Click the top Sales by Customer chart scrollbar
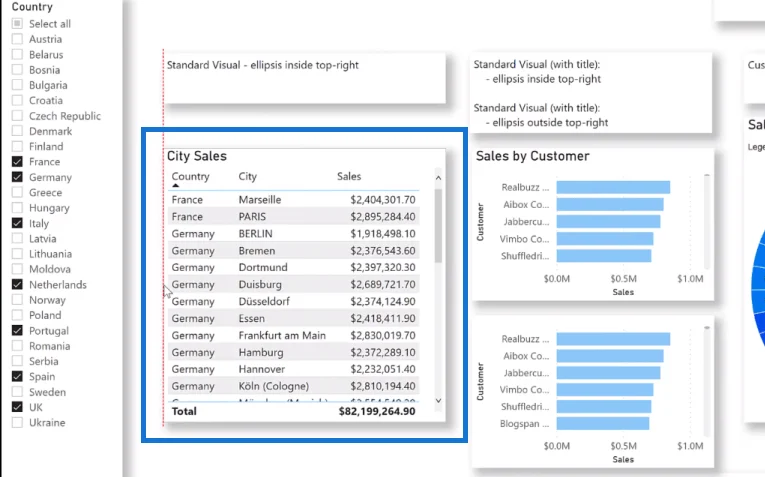Screen dimensions: 765x477 [x=706, y=222]
